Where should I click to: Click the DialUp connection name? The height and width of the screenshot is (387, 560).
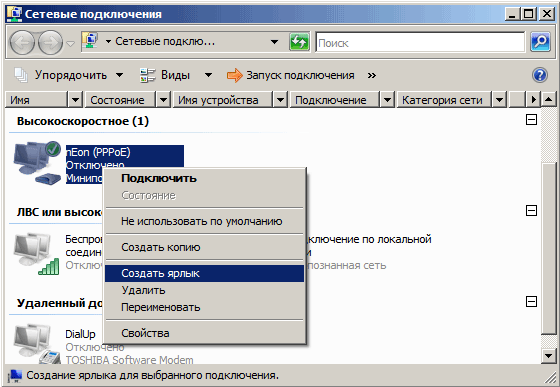click(x=80, y=334)
